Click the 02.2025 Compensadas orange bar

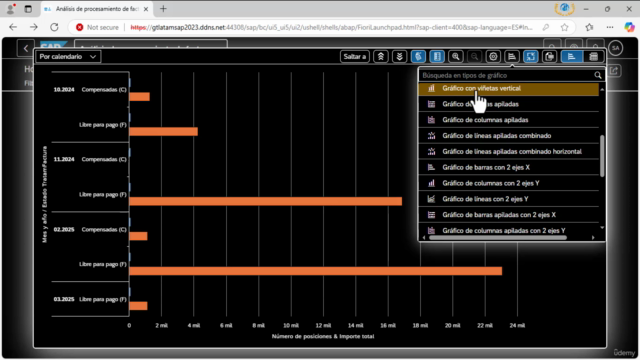tap(138, 236)
